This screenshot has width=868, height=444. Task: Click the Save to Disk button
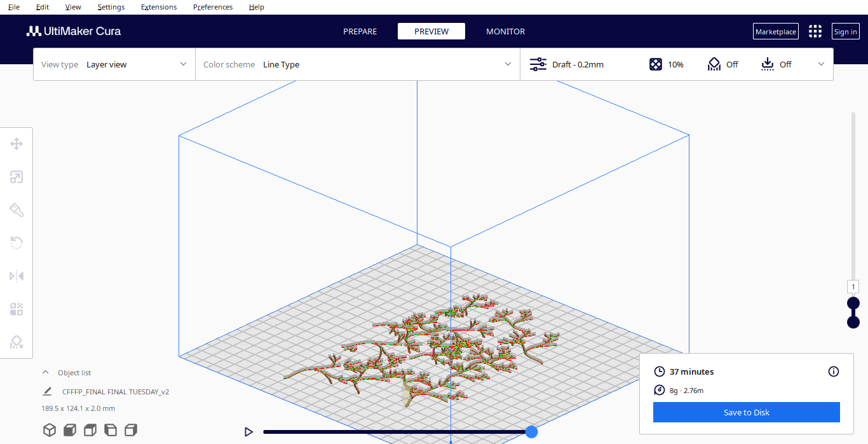click(746, 412)
